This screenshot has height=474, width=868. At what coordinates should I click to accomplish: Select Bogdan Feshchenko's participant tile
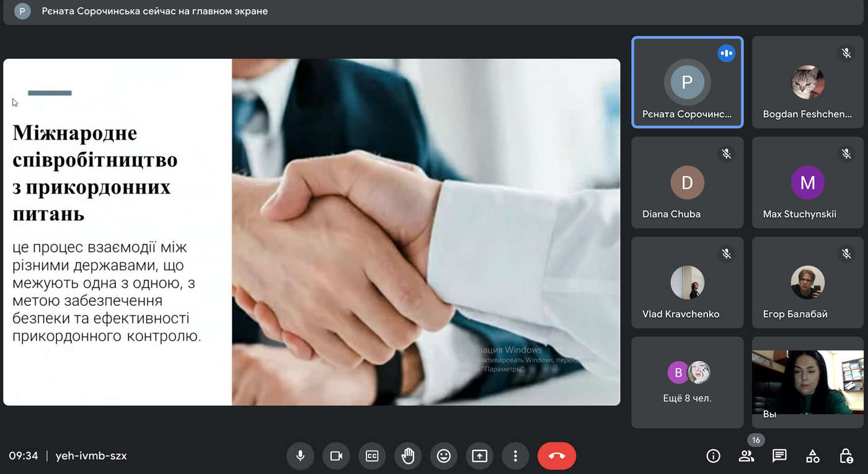[x=807, y=83]
